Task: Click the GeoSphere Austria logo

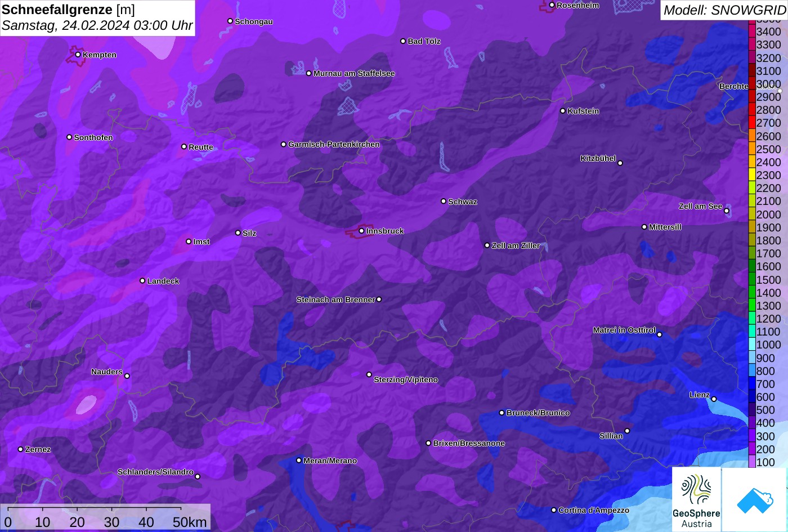Action: (x=696, y=499)
